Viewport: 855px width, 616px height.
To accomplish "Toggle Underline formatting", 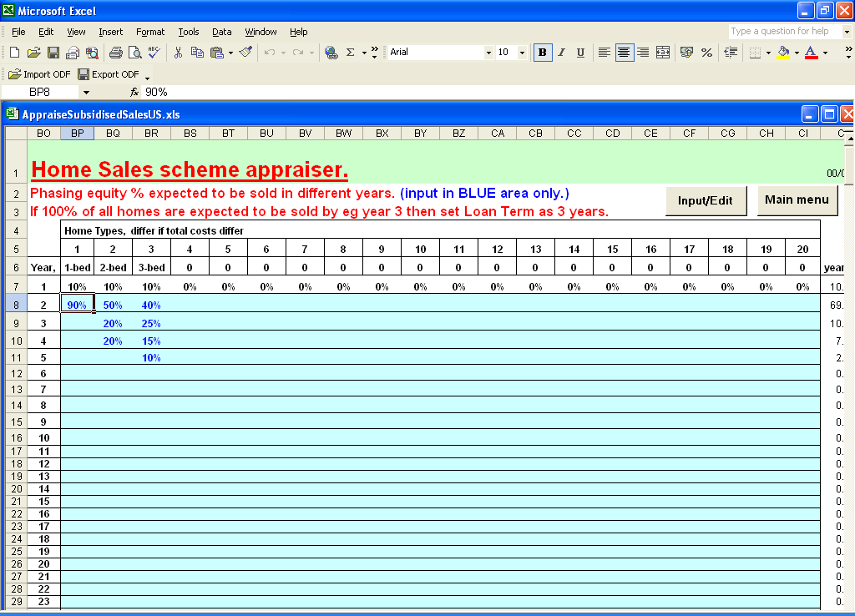I will pos(581,53).
